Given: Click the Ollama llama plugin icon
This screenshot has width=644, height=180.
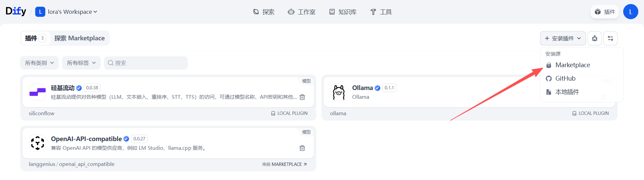Looking at the screenshot, I should tap(339, 92).
